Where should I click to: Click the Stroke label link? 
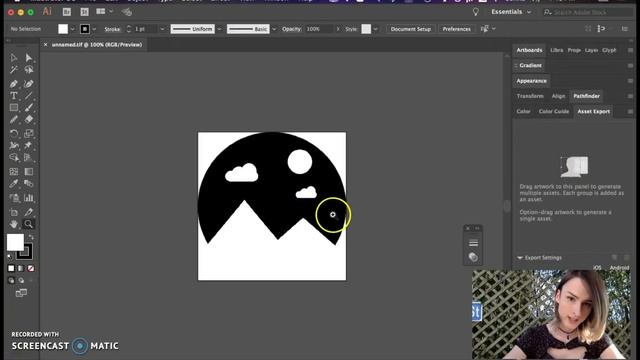(x=112, y=29)
